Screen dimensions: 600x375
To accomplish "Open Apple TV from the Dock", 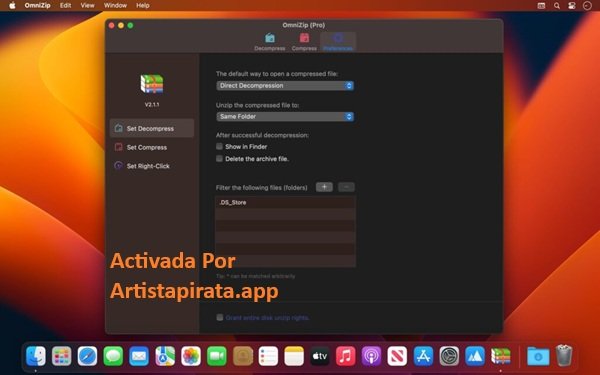I will click(320, 356).
